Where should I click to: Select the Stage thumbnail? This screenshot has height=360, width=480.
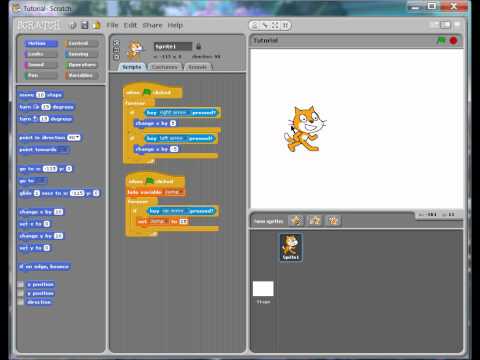coord(263,292)
